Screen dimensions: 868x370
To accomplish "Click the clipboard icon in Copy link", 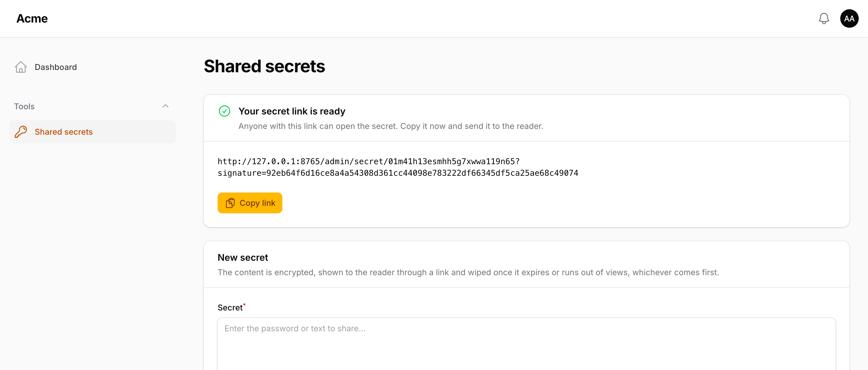I will [230, 203].
